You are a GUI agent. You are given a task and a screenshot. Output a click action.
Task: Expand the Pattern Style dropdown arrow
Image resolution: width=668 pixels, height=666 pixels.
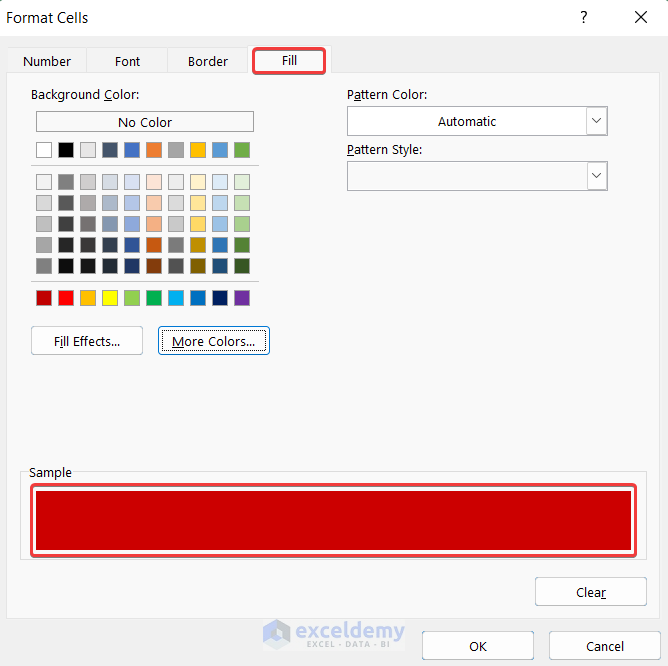click(x=596, y=176)
